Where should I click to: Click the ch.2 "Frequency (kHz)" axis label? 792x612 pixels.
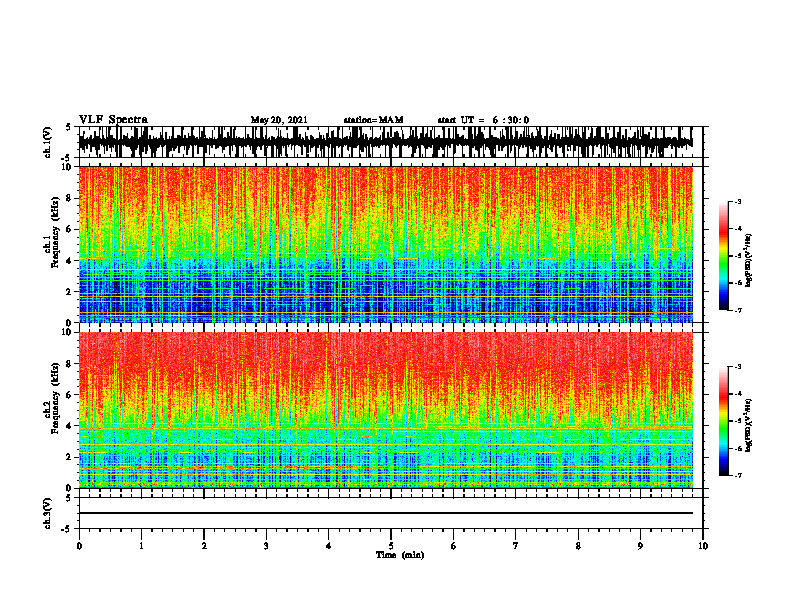click(55, 398)
